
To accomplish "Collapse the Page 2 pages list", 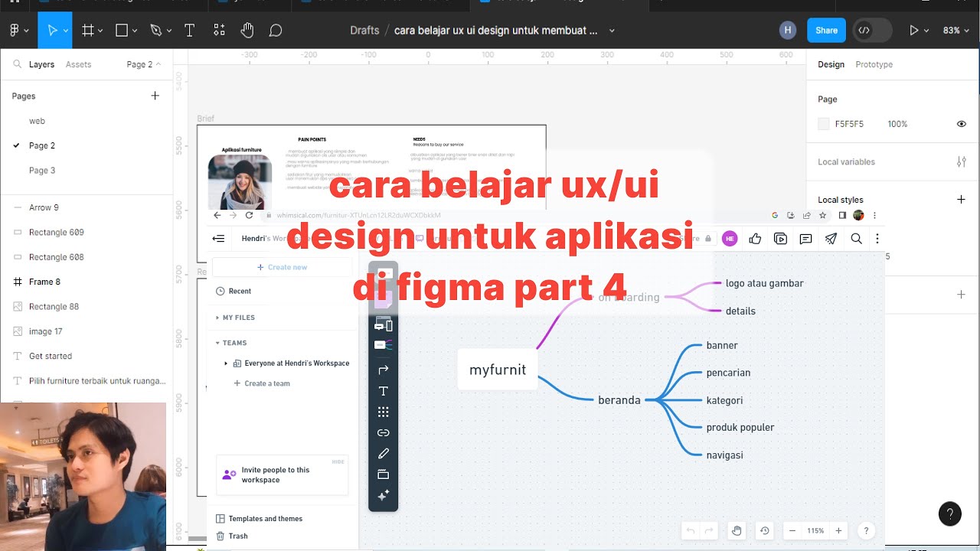I will 143,64.
